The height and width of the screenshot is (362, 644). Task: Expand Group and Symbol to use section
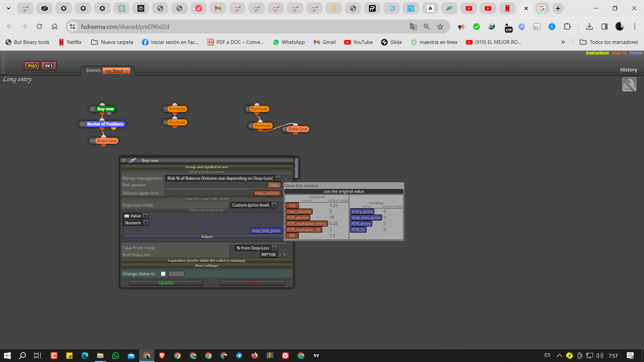coord(207,167)
